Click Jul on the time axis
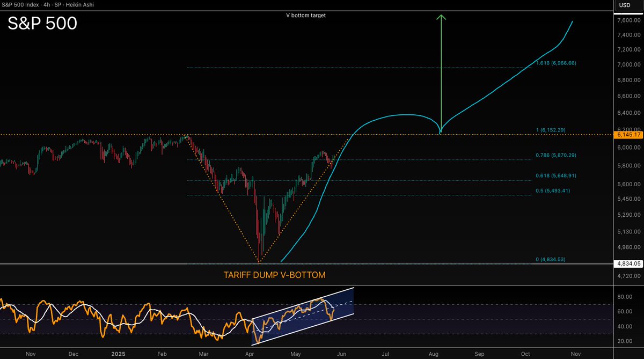 tap(385, 354)
